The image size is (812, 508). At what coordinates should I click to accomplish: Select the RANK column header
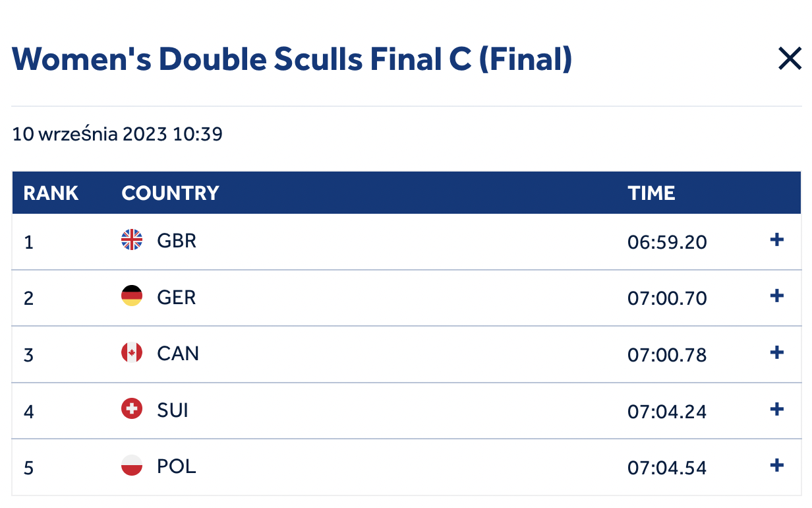coord(51,193)
